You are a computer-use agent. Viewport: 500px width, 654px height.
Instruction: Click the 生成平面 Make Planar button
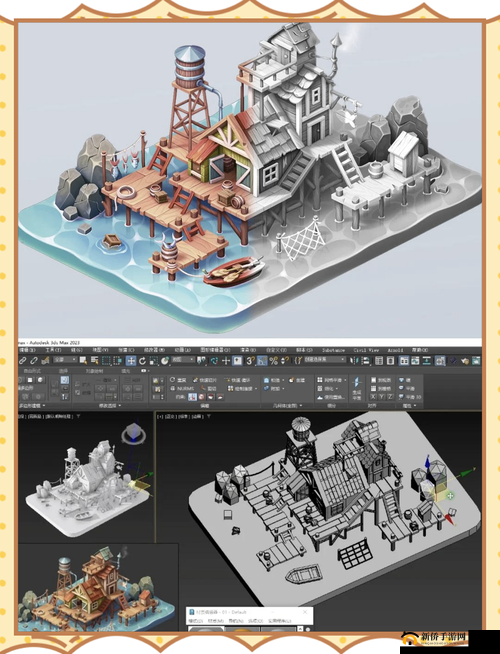357,388
